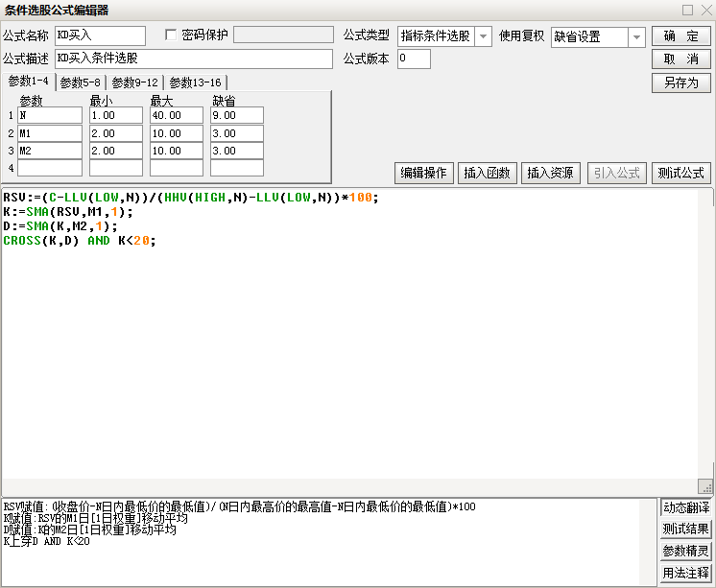
Task: Click the 插入资源 button
Action: [x=551, y=173]
